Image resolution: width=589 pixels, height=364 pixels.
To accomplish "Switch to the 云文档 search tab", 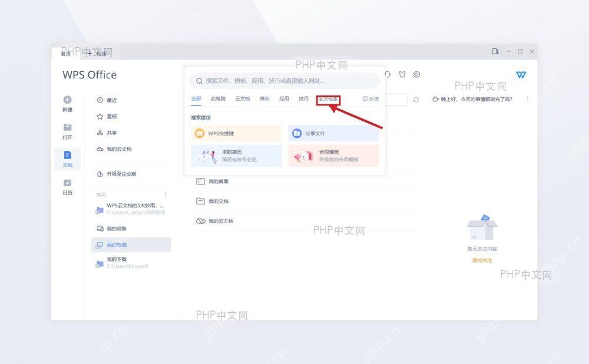I will (x=242, y=99).
